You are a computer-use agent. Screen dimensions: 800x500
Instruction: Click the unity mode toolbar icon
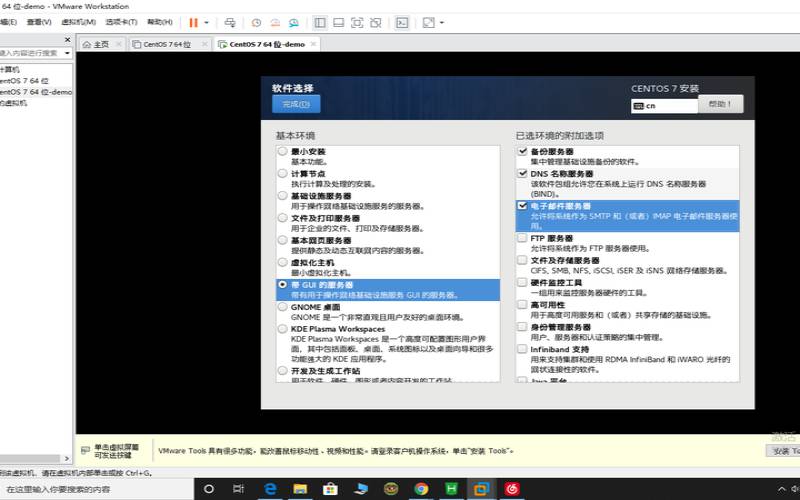[376, 22]
